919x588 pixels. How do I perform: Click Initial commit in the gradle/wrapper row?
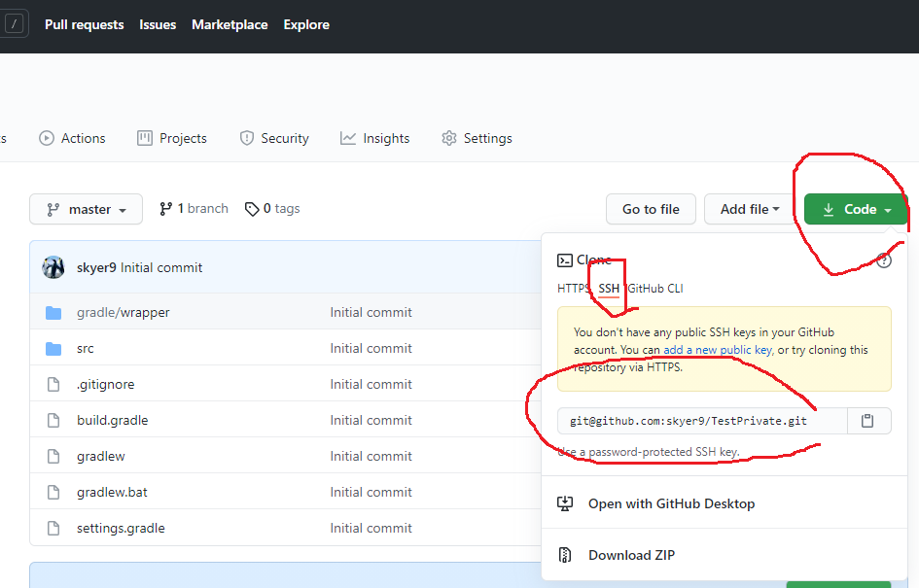[371, 313]
